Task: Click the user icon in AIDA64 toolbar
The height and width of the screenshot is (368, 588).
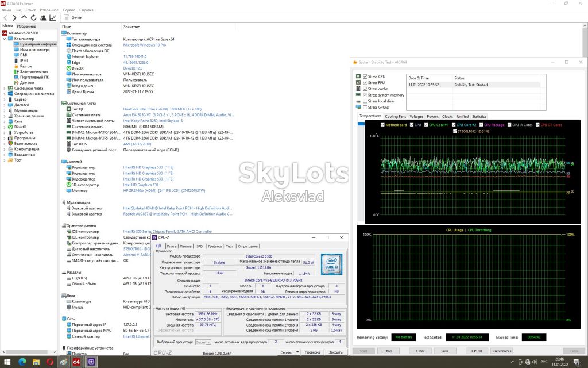Action: click(x=43, y=18)
